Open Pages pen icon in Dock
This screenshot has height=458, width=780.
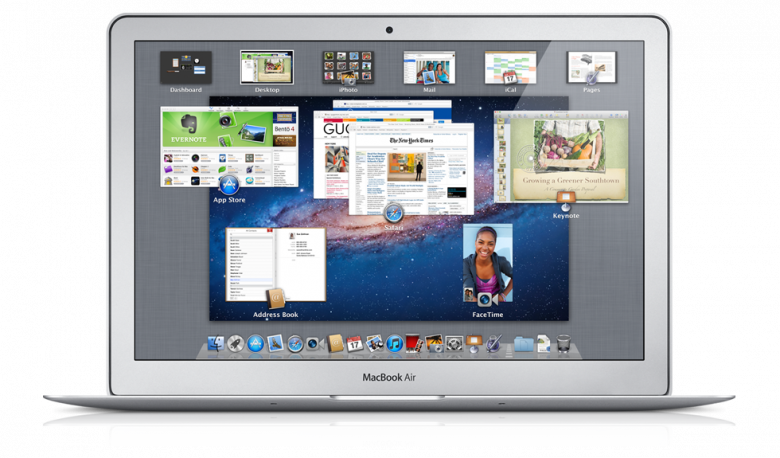click(493, 343)
